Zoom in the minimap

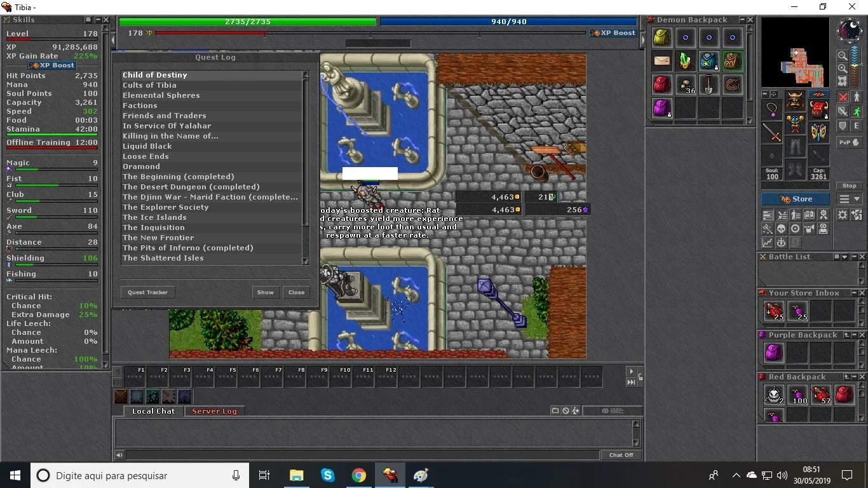(843, 69)
